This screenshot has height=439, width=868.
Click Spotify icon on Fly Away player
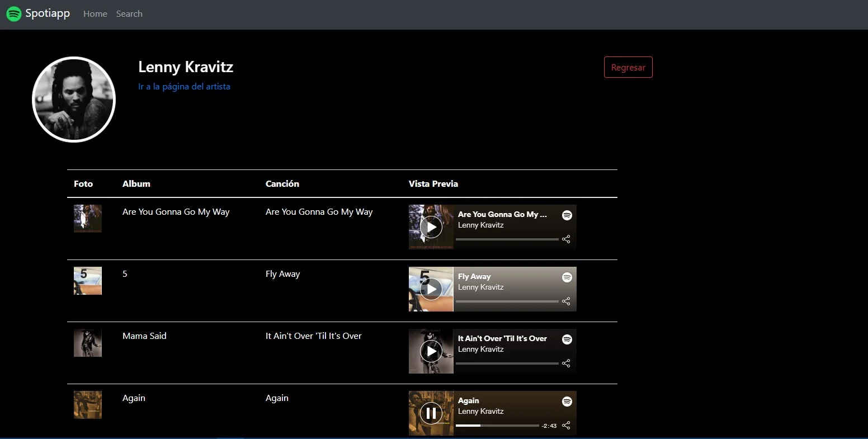[x=567, y=277]
